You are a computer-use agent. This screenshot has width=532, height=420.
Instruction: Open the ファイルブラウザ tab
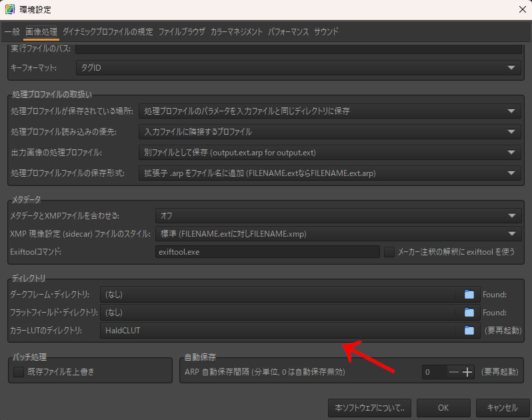(x=181, y=31)
